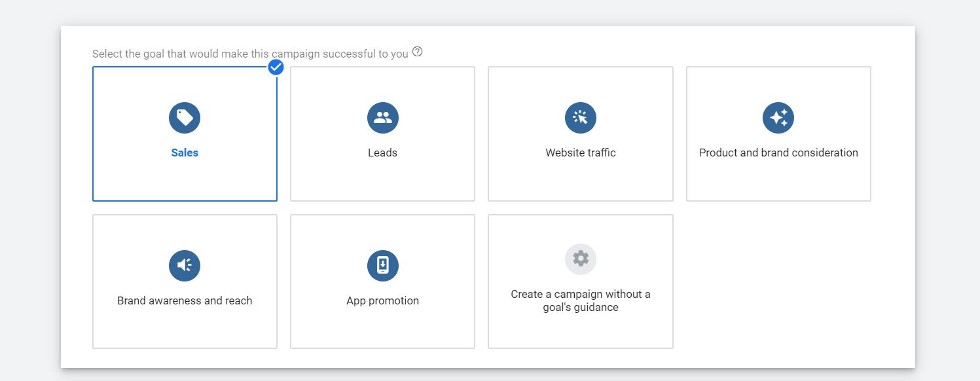The width and height of the screenshot is (980, 381).
Task: Click the goal selection heading text
Action: pyautogui.click(x=250, y=54)
